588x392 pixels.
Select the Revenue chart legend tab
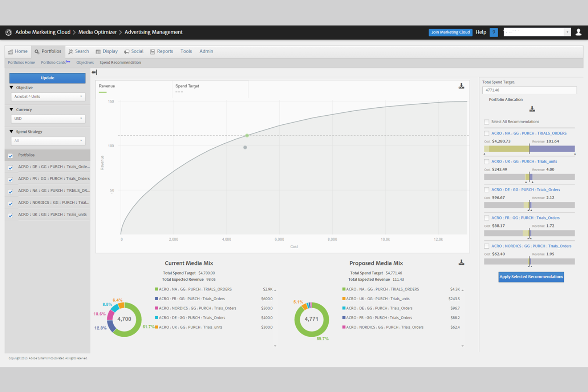[134, 89]
